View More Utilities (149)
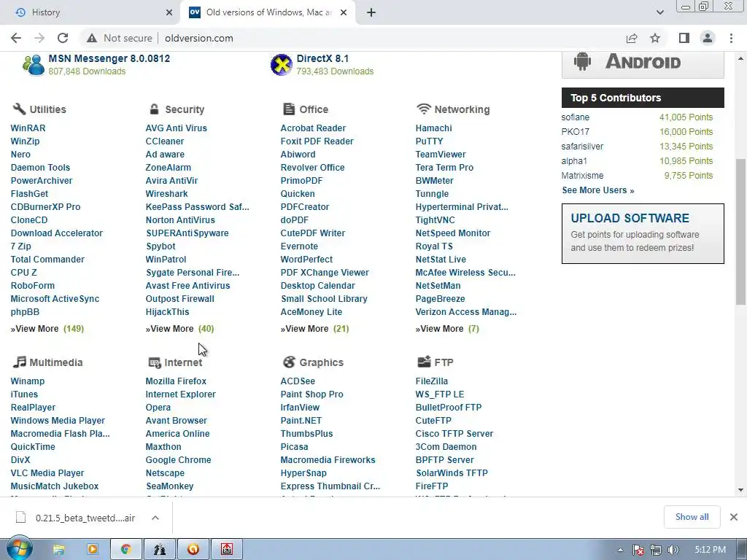Viewport: 747px width, 560px height. click(x=47, y=329)
